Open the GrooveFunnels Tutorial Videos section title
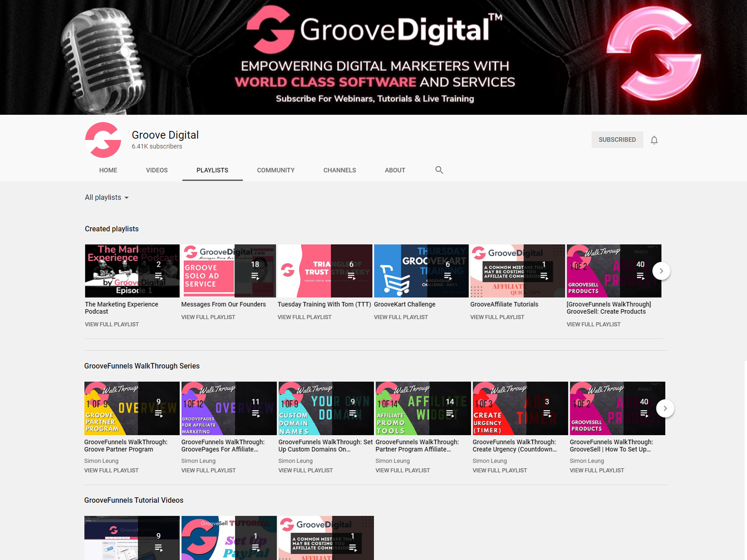This screenshot has width=747, height=560. (133, 500)
